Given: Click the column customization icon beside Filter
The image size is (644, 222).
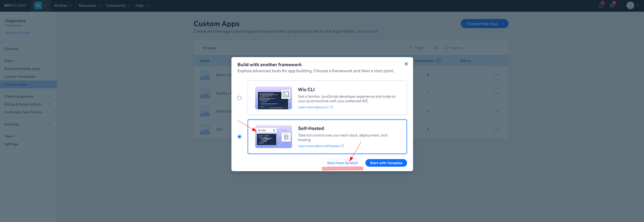Looking at the screenshot, I should (435, 48).
